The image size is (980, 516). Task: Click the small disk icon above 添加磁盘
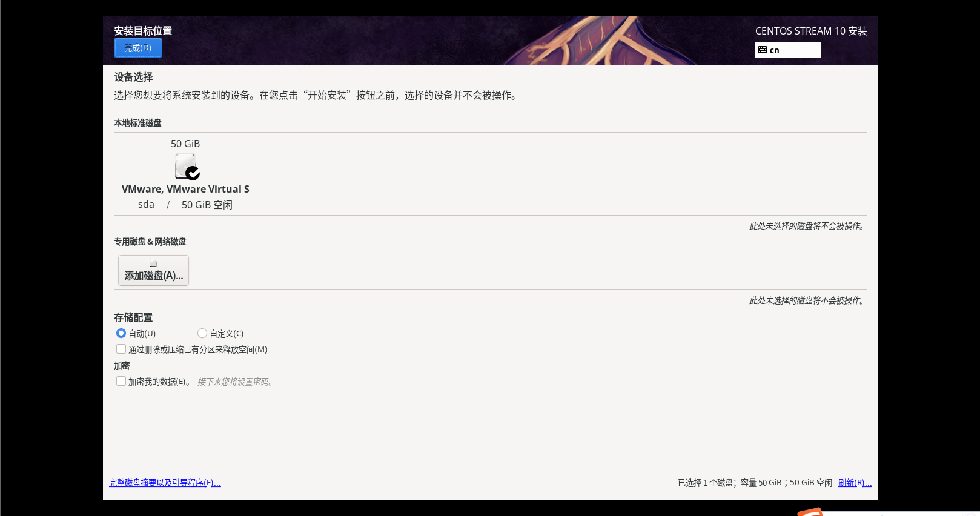[x=153, y=263]
